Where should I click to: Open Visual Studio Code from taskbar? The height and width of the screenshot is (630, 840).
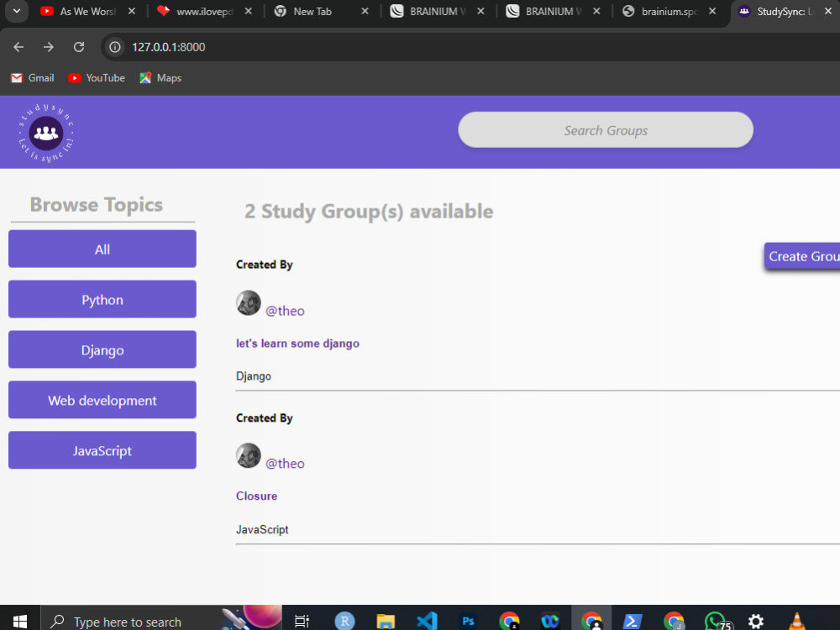point(427,621)
